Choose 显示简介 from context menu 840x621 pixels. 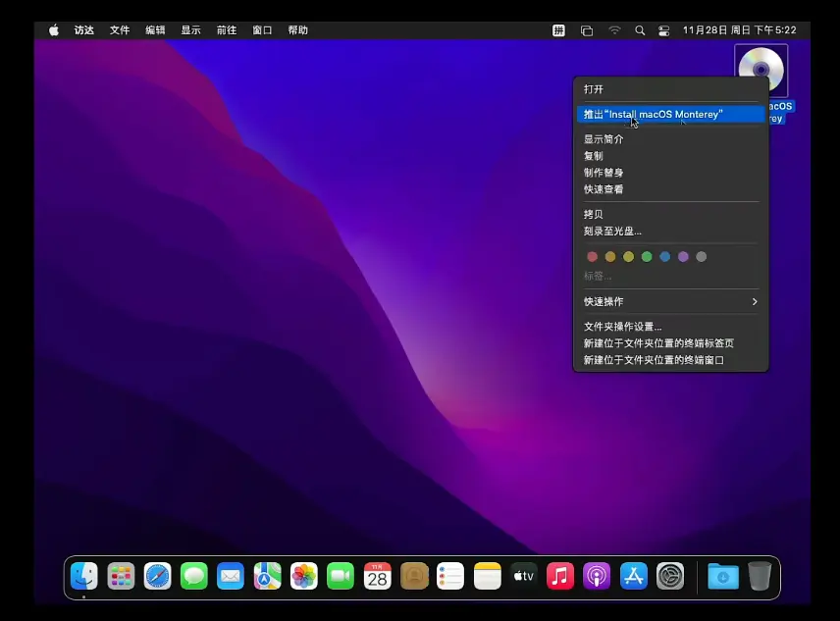604,139
